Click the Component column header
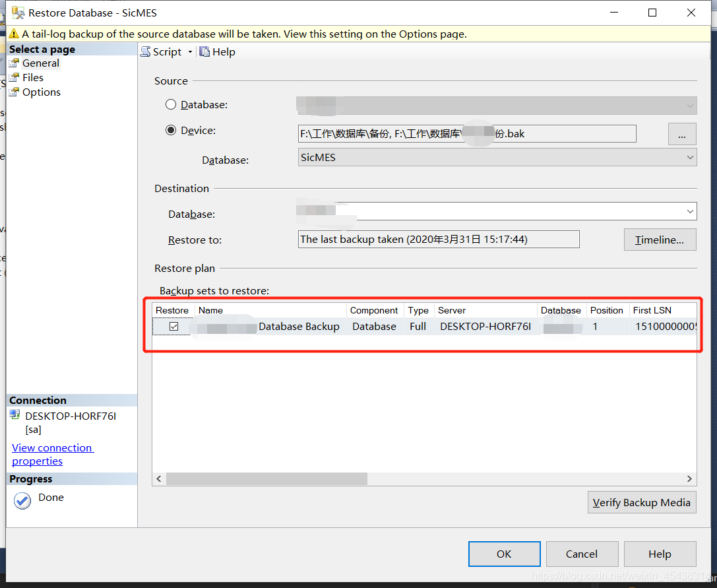The image size is (717, 588). [374, 310]
